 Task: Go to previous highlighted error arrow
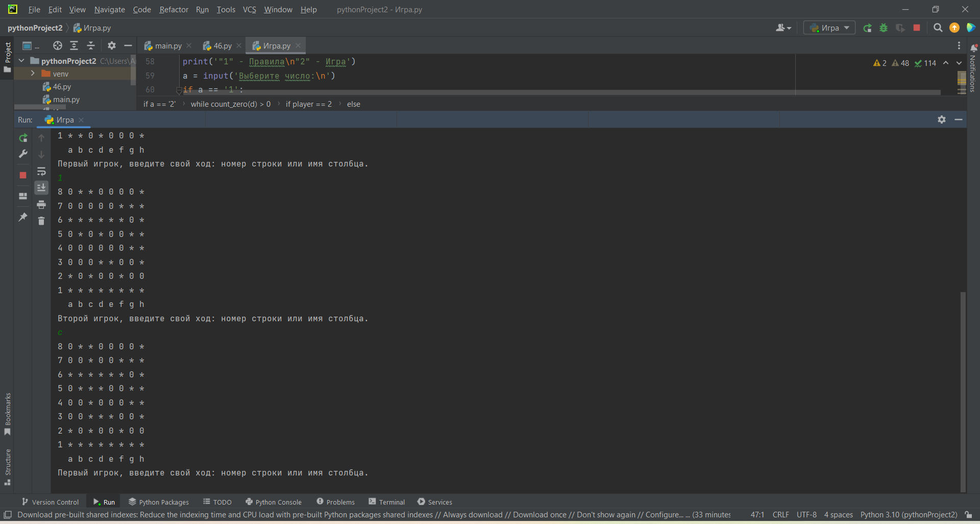946,63
